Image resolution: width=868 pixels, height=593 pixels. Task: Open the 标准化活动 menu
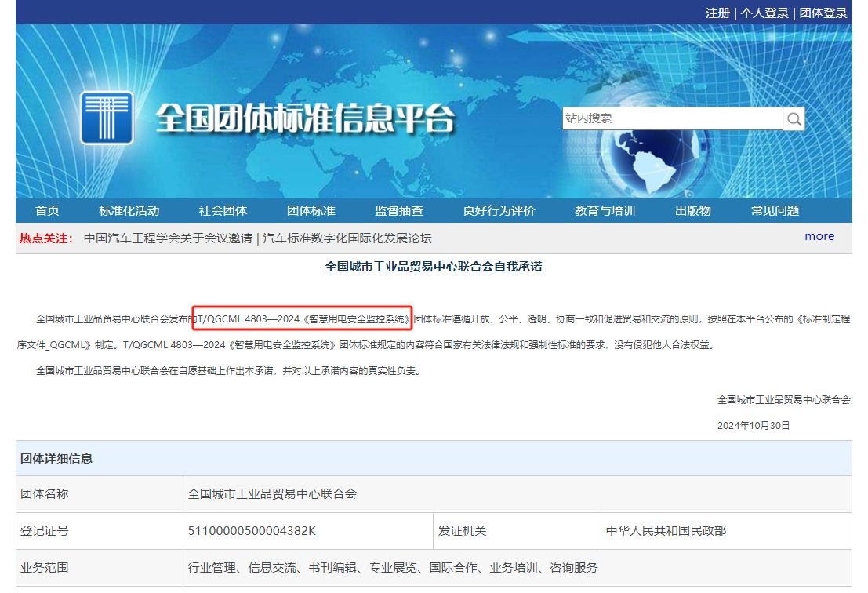point(129,210)
